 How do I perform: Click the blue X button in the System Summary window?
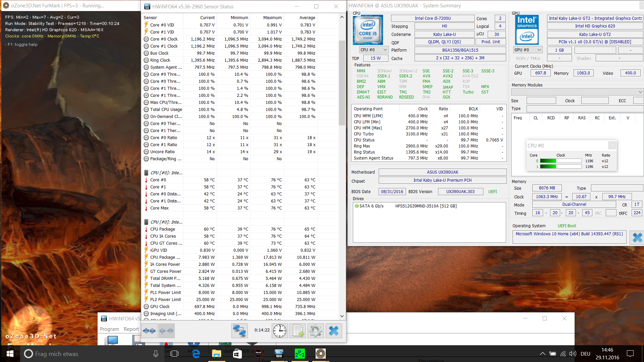637,238
